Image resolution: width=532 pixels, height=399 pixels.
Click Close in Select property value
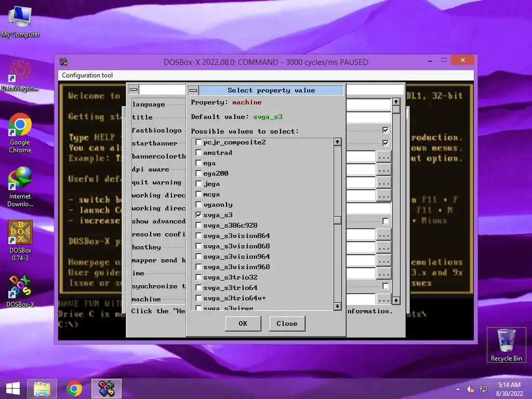pyautogui.click(x=287, y=324)
